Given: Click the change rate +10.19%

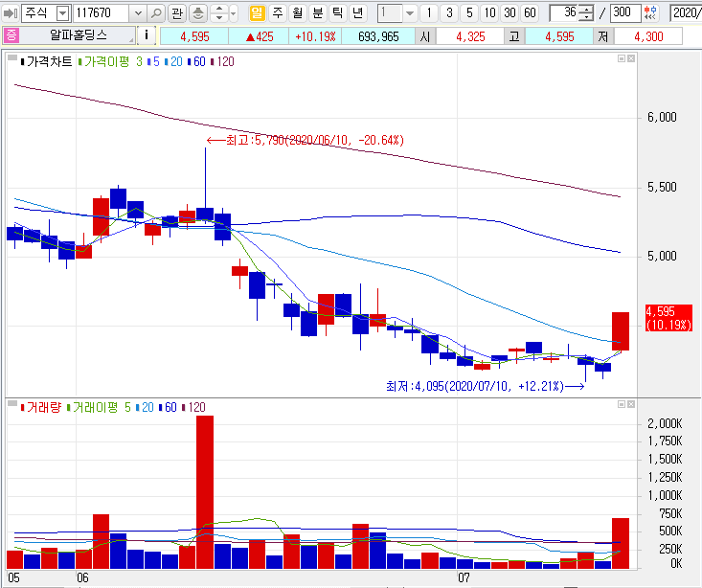Looking at the screenshot, I should 315,36.
